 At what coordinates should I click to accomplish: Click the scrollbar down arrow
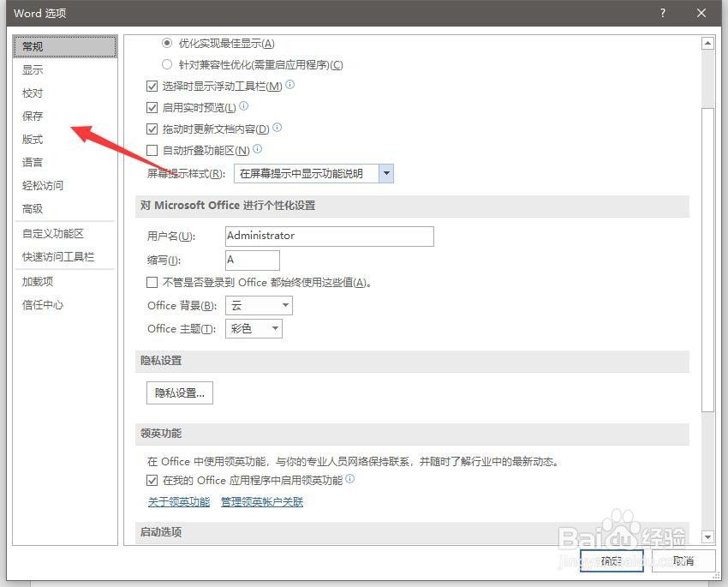(x=707, y=536)
